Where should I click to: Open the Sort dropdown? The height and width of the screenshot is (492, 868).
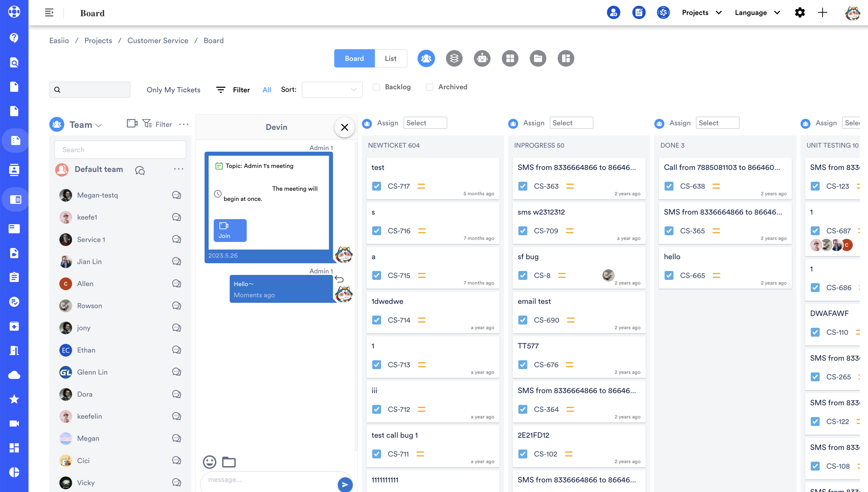click(x=332, y=90)
